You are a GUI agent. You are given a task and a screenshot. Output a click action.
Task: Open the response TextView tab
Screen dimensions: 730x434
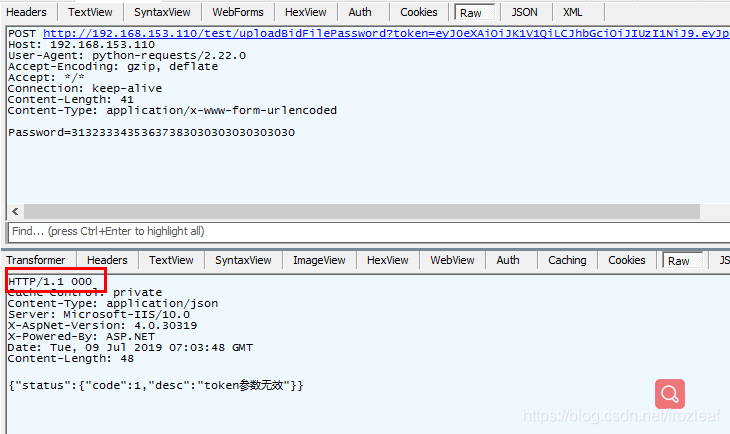171,260
